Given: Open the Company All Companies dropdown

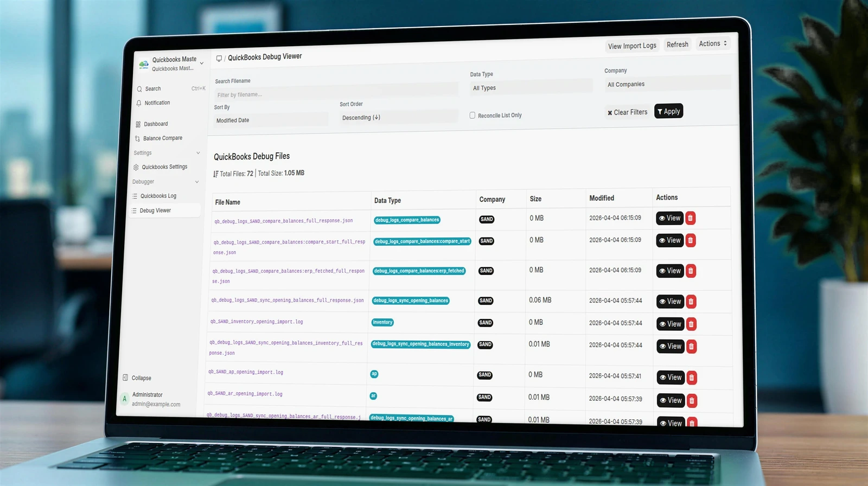Looking at the screenshot, I should click(668, 84).
